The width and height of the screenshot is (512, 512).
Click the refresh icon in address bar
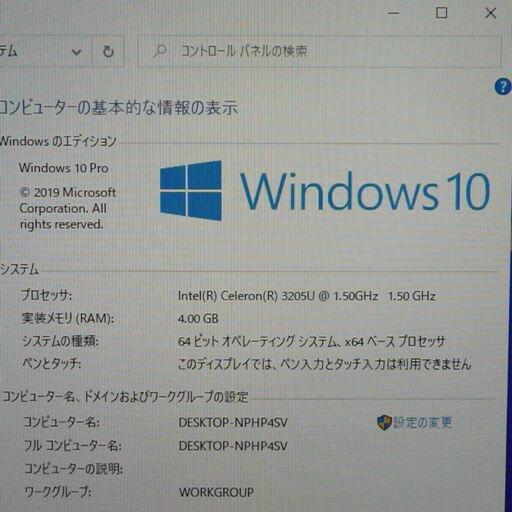click(108, 52)
